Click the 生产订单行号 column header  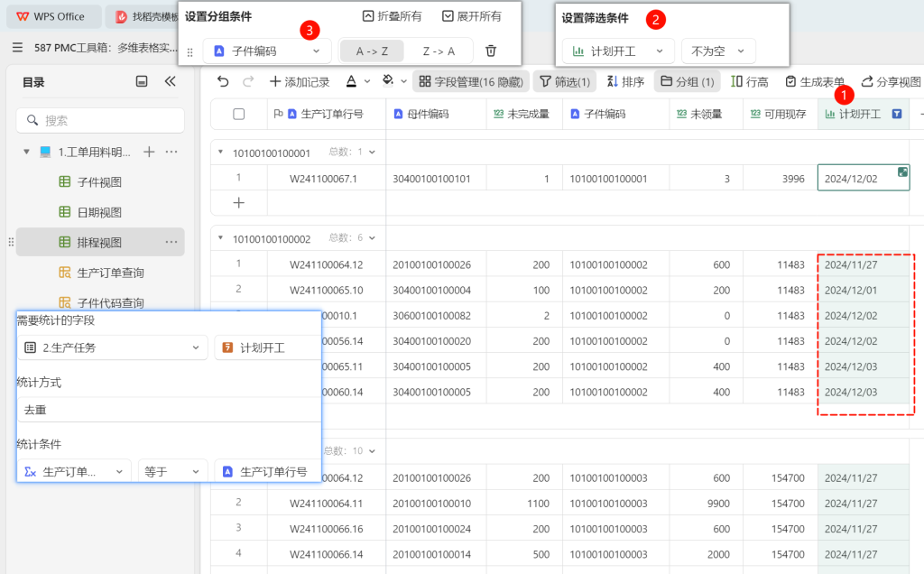pyautogui.click(x=327, y=114)
